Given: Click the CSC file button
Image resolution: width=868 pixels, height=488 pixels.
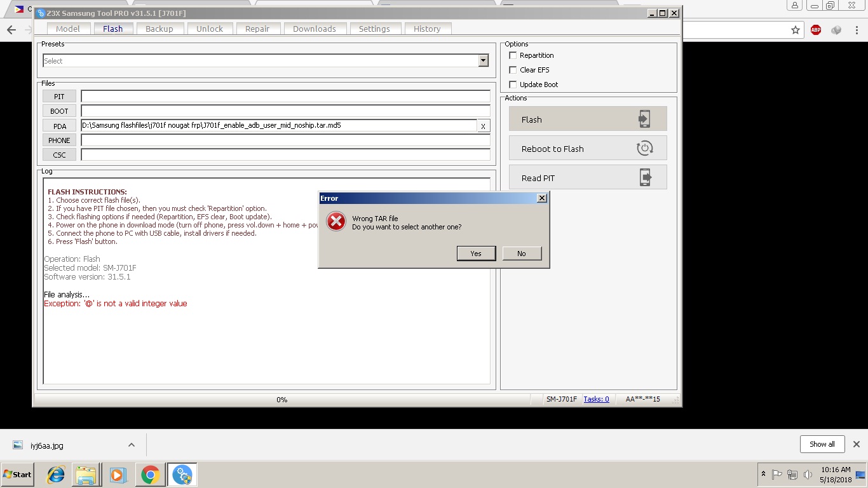Looking at the screenshot, I should [59, 154].
